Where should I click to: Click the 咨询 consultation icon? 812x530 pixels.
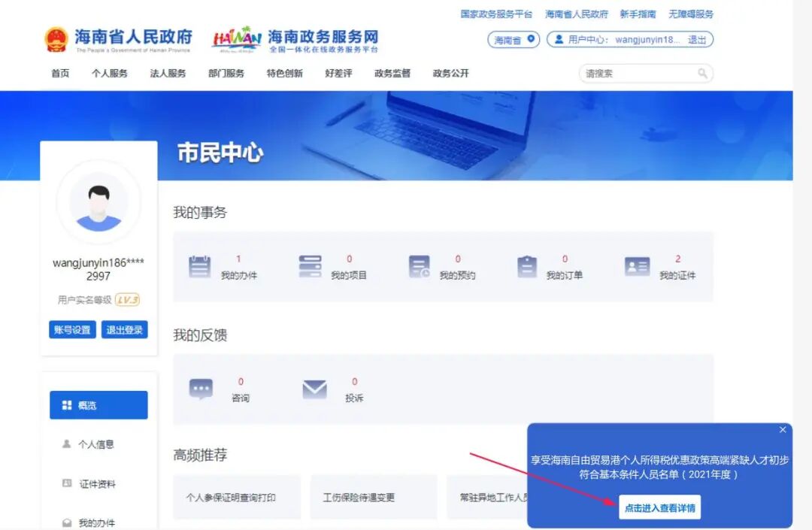coord(201,388)
